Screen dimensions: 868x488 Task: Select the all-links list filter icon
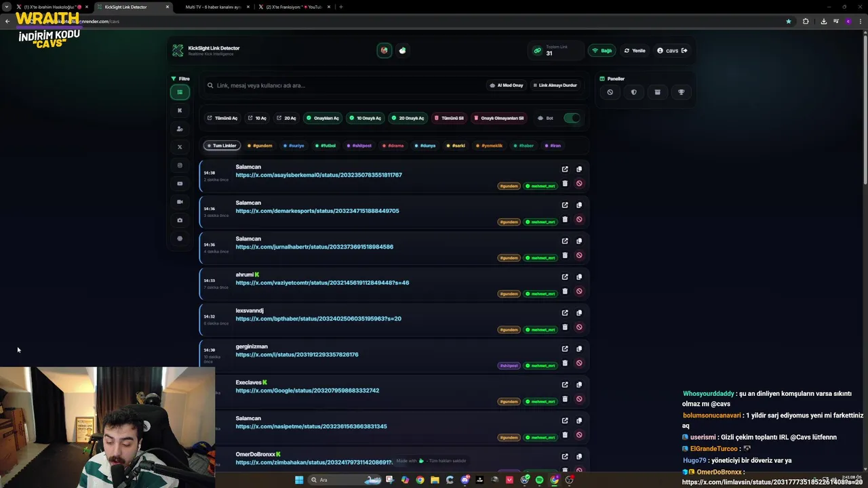tap(180, 92)
